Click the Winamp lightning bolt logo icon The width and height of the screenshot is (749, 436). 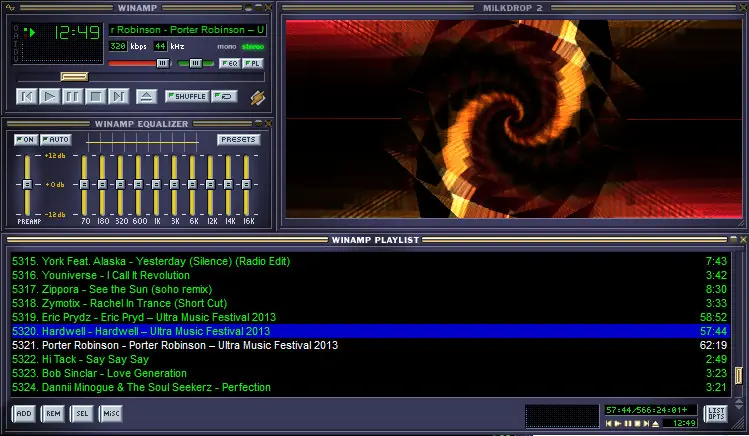(x=257, y=96)
